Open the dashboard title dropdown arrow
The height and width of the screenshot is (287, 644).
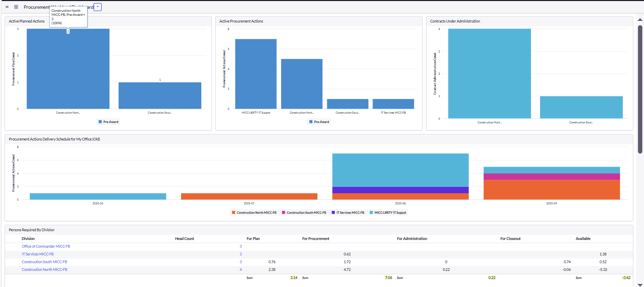[98, 7]
